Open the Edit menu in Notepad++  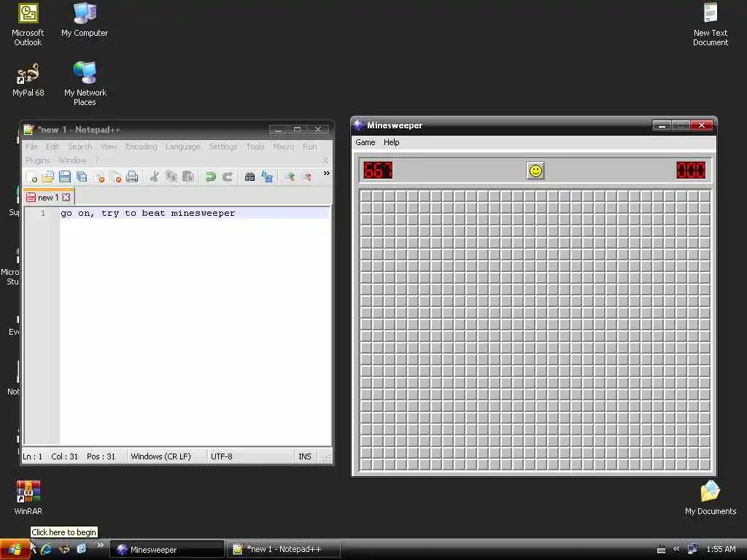click(53, 147)
